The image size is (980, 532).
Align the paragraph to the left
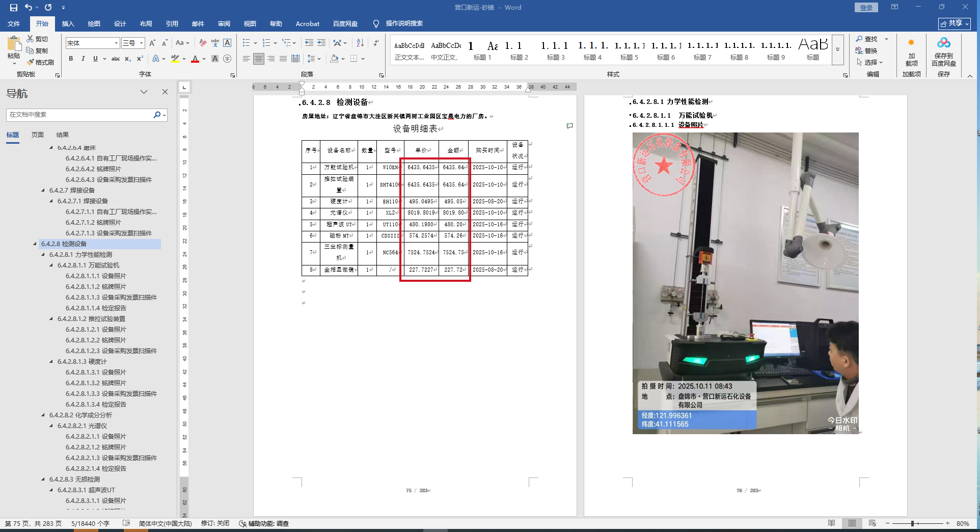pyautogui.click(x=246, y=59)
